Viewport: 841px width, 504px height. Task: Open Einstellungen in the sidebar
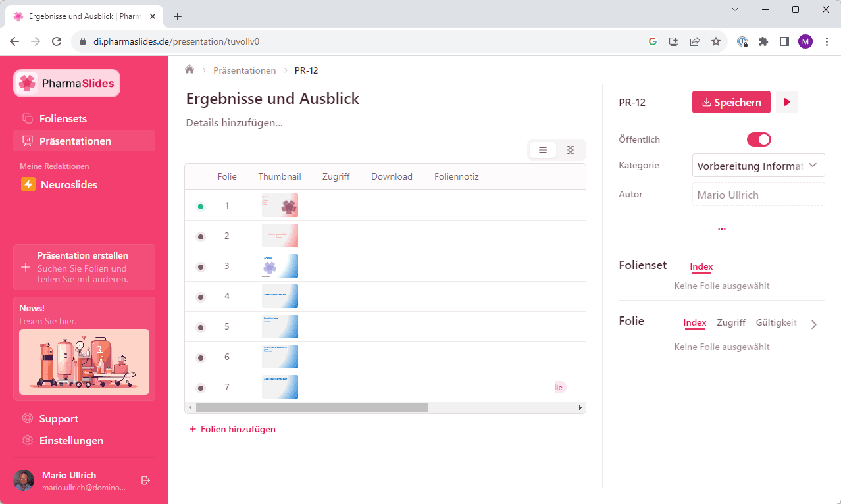tap(71, 440)
